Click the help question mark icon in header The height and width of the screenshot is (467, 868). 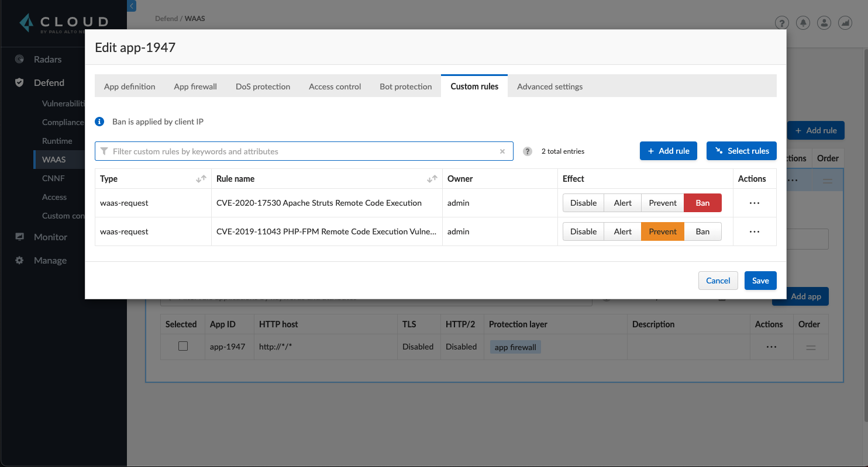[x=781, y=23]
